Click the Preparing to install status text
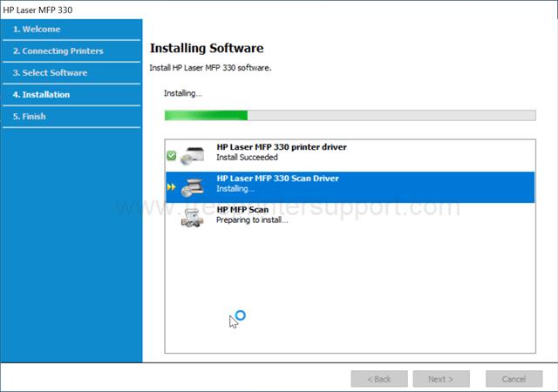The image size is (558, 392). (252, 220)
